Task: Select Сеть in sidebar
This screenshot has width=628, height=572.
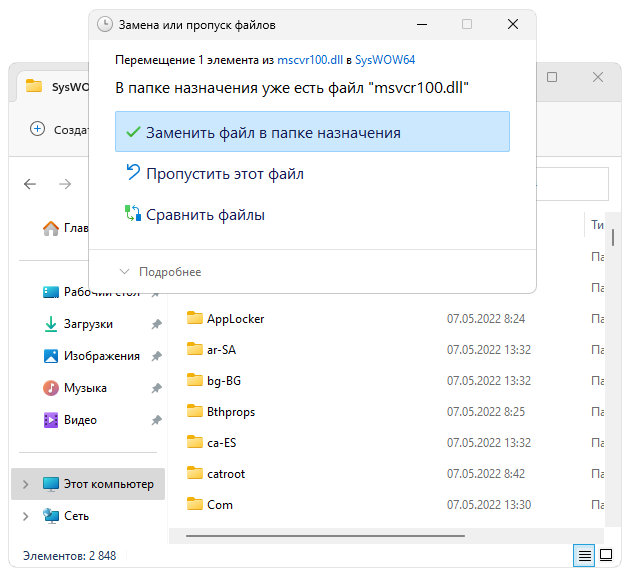Action: 76,516
